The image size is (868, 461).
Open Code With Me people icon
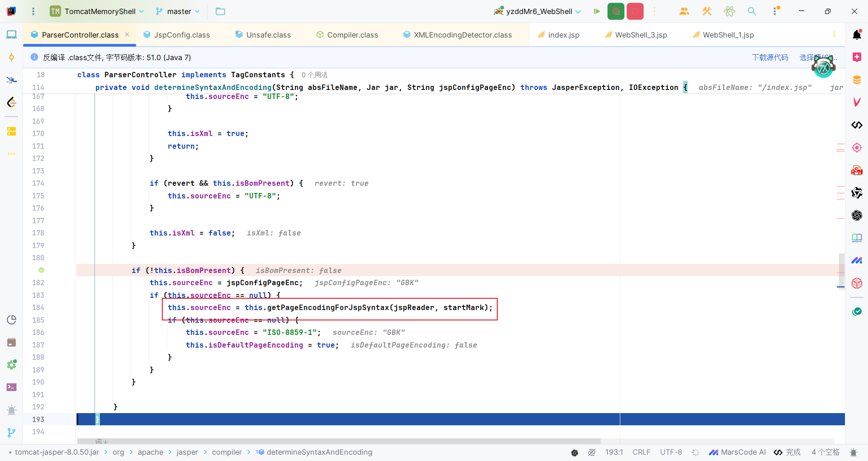tap(684, 11)
